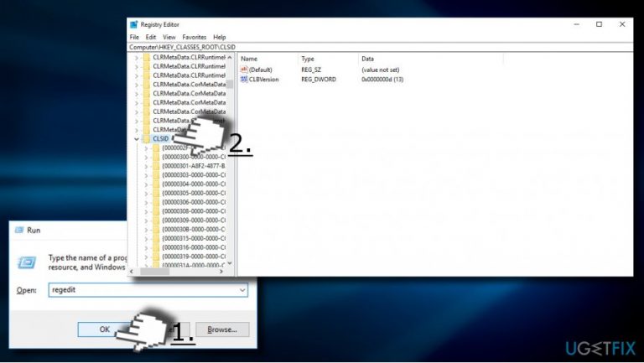Click folder icon of {00000303-0000-0000 key
This screenshot has width=644, height=363.
coord(156,175)
